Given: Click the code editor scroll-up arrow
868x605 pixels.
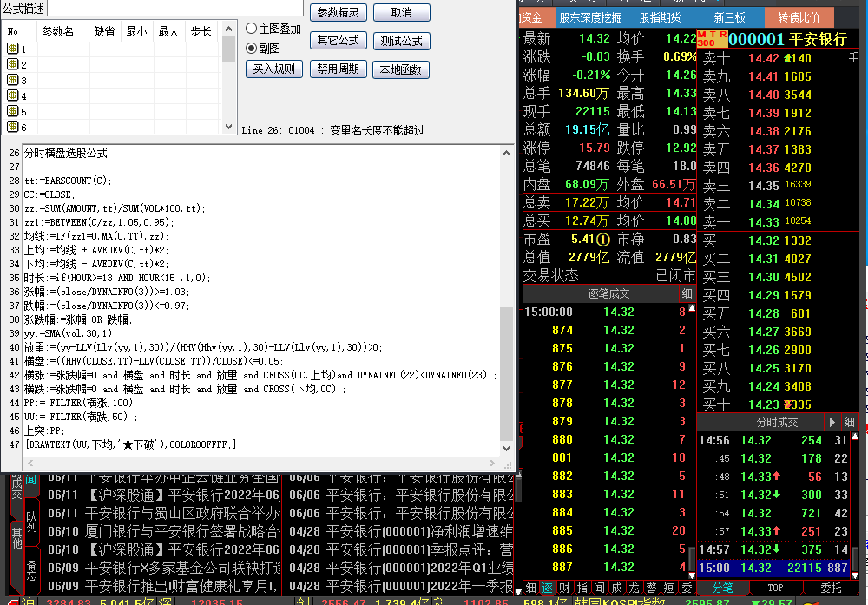Looking at the screenshot, I should [x=507, y=153].
